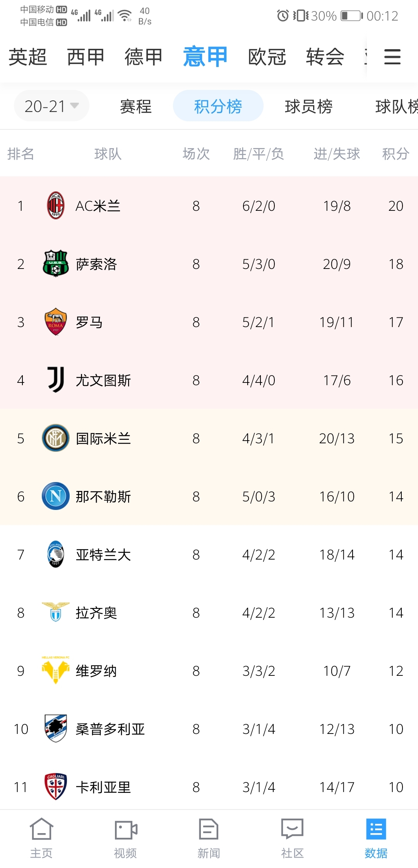
Task: Open the 萨索洛 team row
Action: (209, 263)
